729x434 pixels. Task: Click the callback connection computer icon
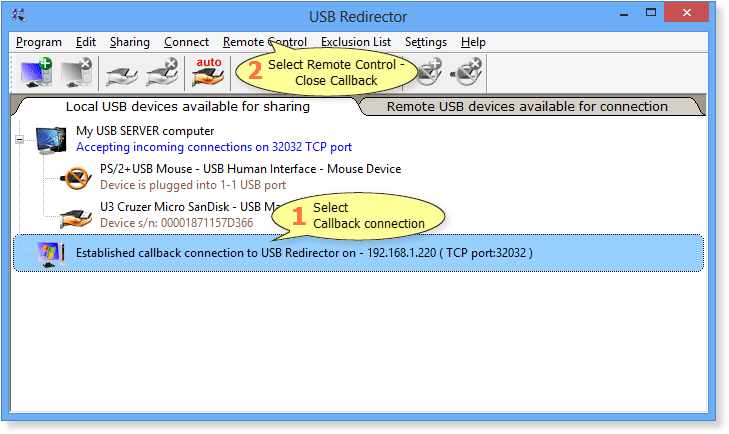point(51,254)
